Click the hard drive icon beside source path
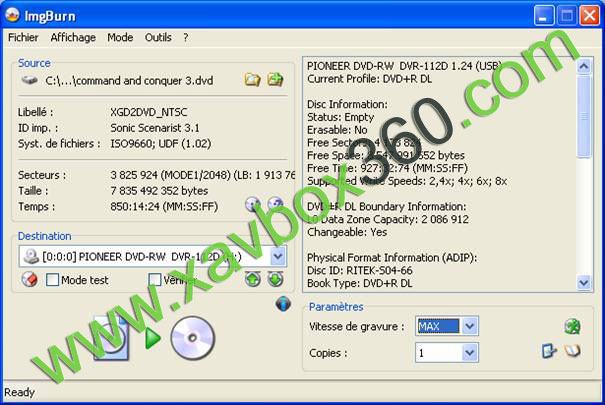The height and width of the screenshot is (405, 605). pyautogui.click(x=29, y=80)
